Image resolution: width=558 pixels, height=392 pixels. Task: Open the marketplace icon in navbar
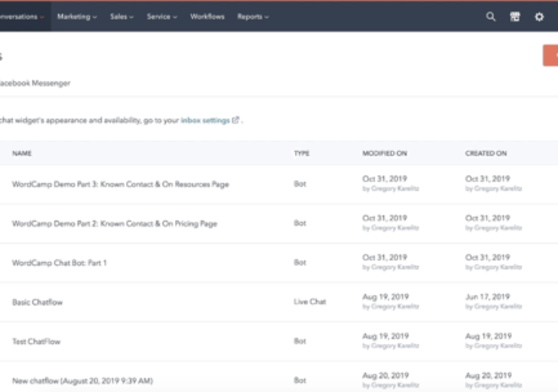point(515,17)
